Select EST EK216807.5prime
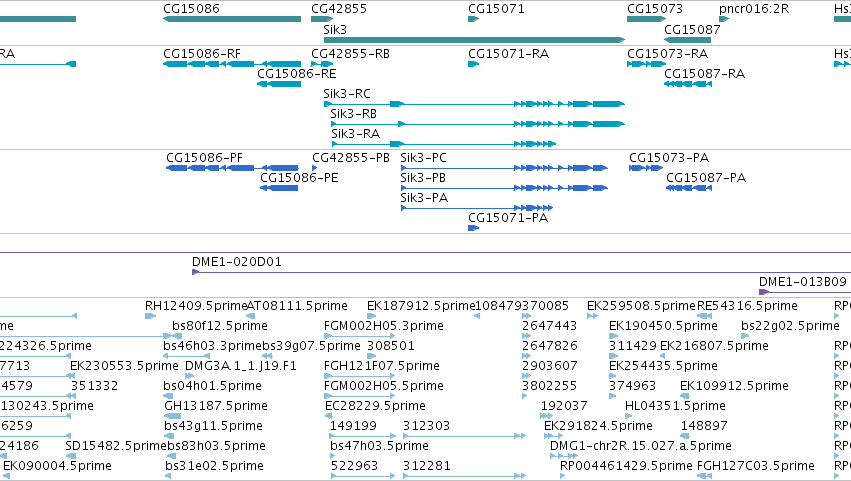The width and height of the screenshot is (851, 481). point(714,346)
